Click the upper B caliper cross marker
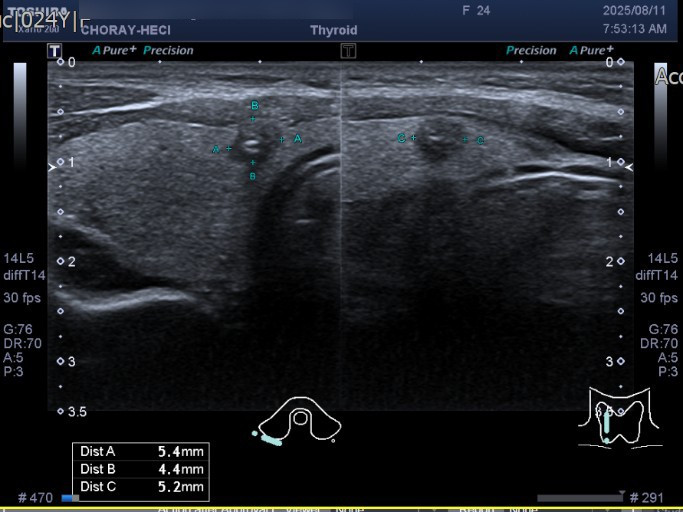The image size is (683, 512). tap(253, 119)
